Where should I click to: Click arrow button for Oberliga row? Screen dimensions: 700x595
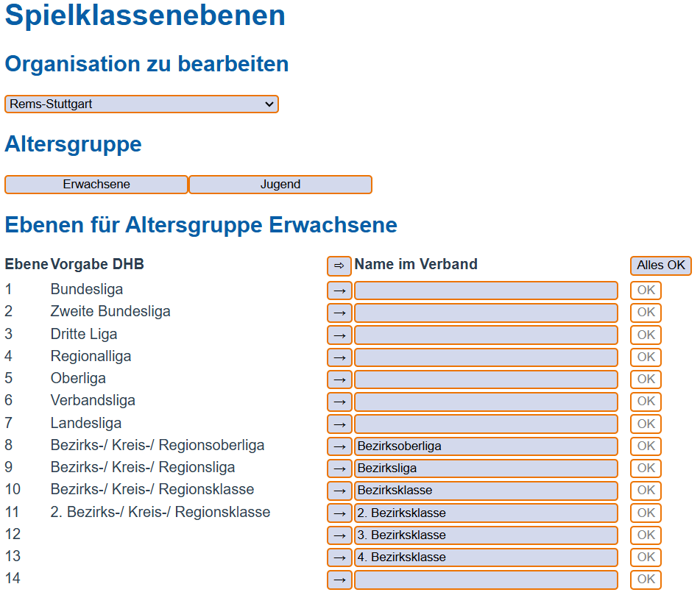[339, 380]
